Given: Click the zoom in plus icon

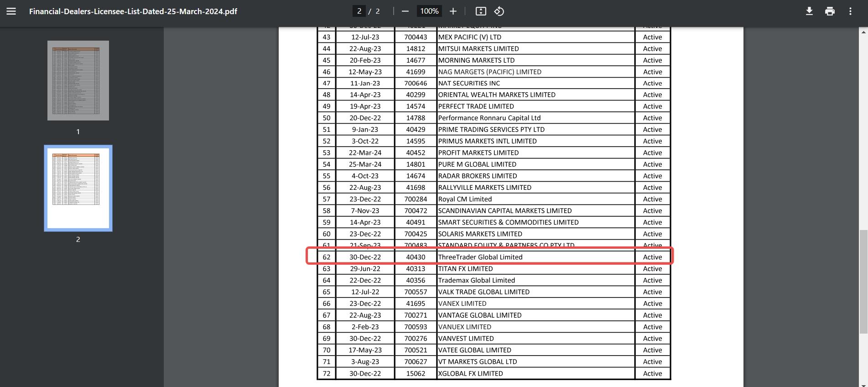Looking at the screenshot, I should (x=453, y=11).
